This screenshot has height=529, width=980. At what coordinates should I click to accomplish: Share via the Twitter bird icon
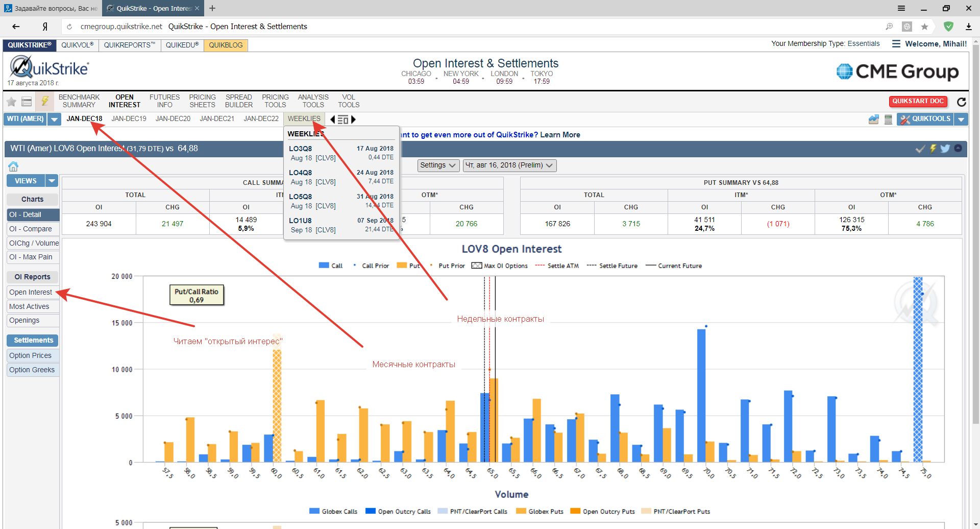click(945, 149)
